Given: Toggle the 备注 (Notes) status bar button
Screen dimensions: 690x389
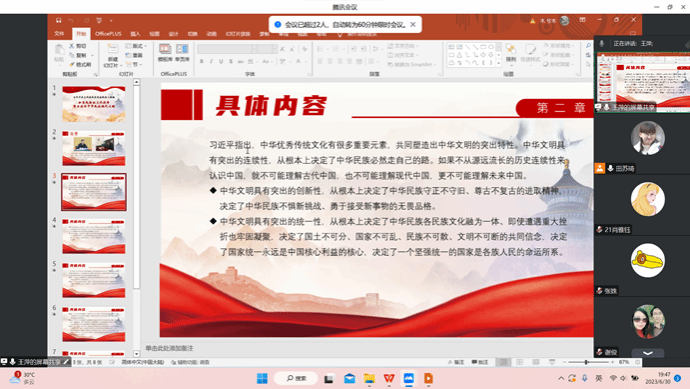Looking at the screenshot, I should (456, 362).
